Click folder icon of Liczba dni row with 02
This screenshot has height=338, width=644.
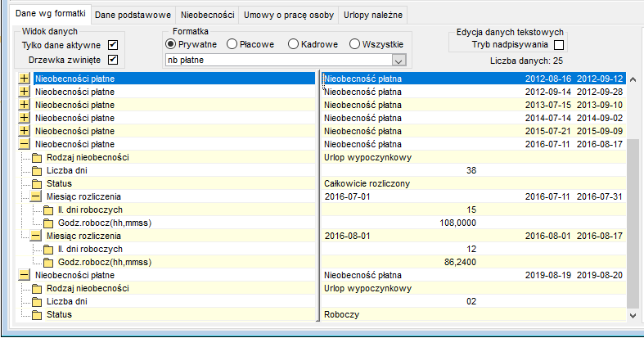pos(37,302)
